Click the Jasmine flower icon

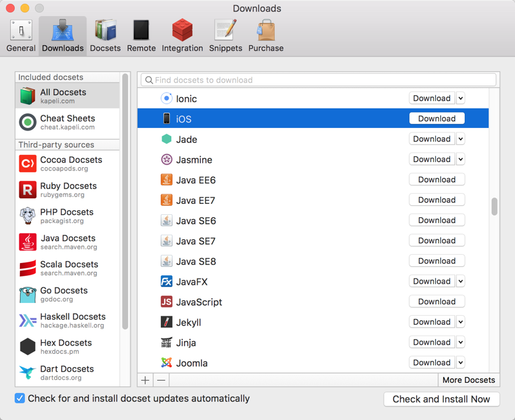point(167,159)
